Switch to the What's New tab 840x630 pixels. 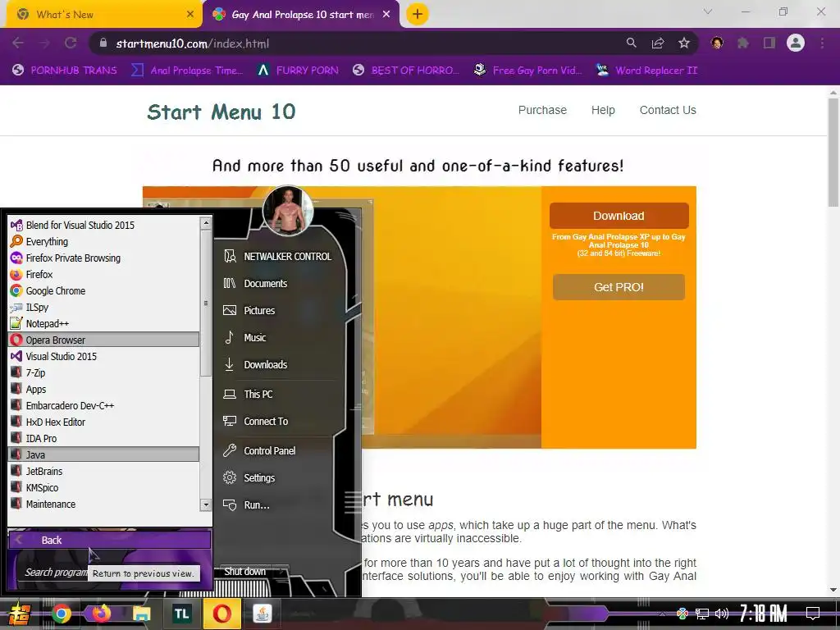tap(102, 15)
